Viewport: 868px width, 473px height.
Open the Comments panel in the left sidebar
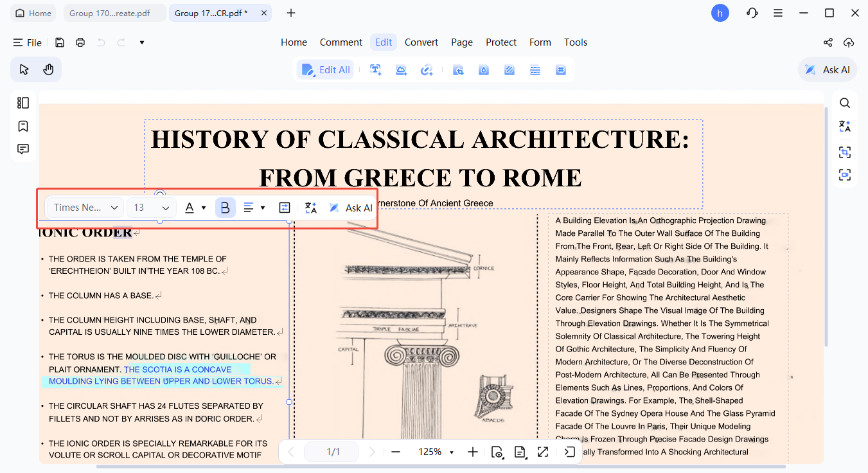(x=22, y=148)
